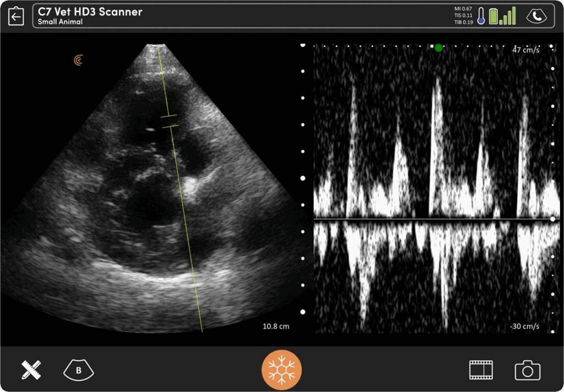The height and width of the screenshot is (392, 564).
Task: Tap the MI TIS TIB readout
Action: click(x=463, y=15)
